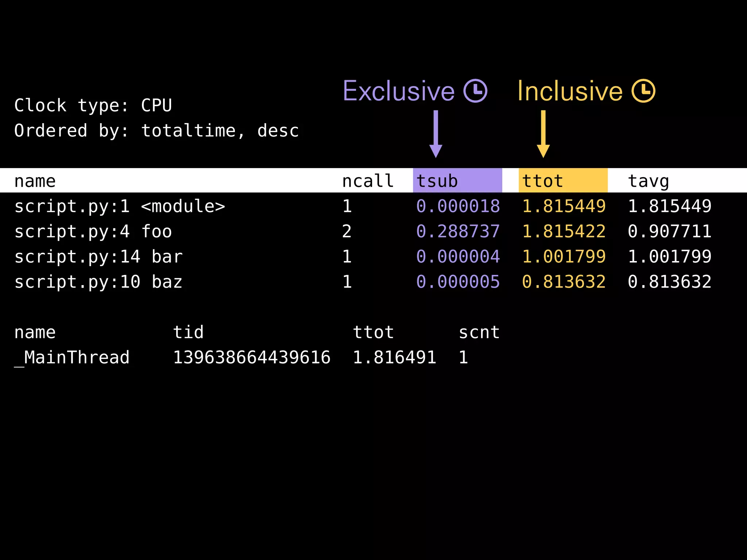Viewport: 747px width, 560px height.
Task: Click tsub value '0.000018'
Action: pyautogui.click(x=458, y=207)
